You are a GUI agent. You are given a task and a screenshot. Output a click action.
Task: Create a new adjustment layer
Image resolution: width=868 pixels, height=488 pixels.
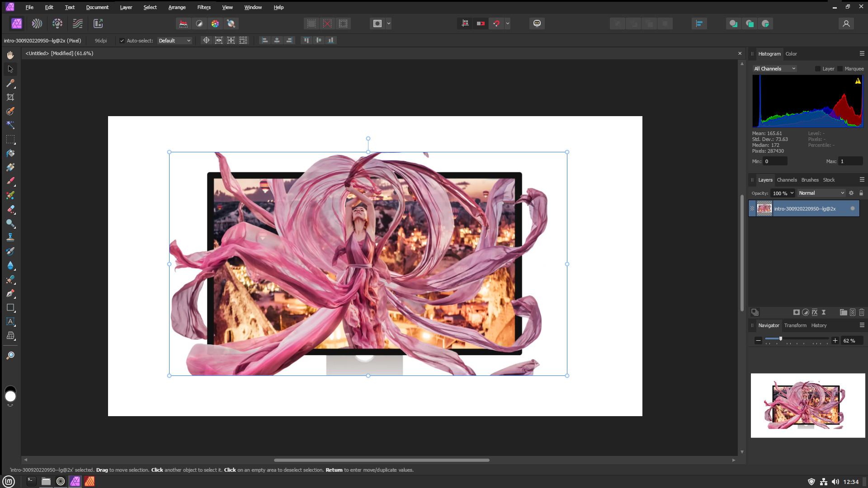pyautogui.click(x=806, y=312)
